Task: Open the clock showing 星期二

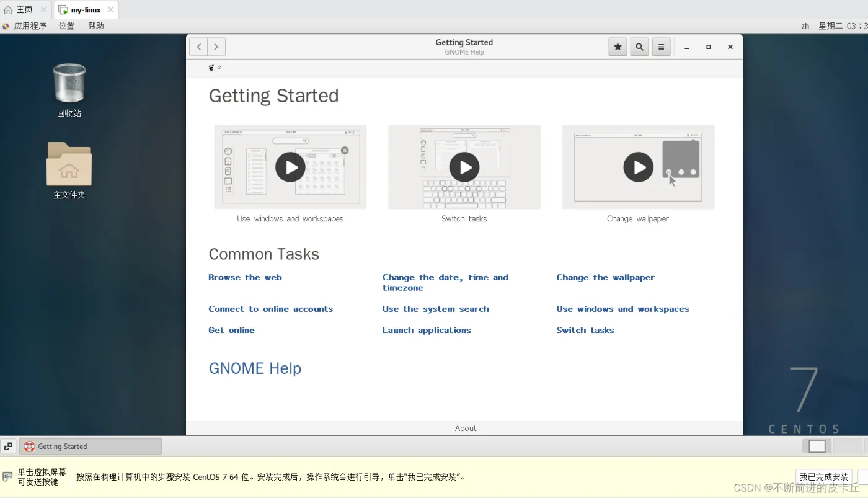Action: 843,25
